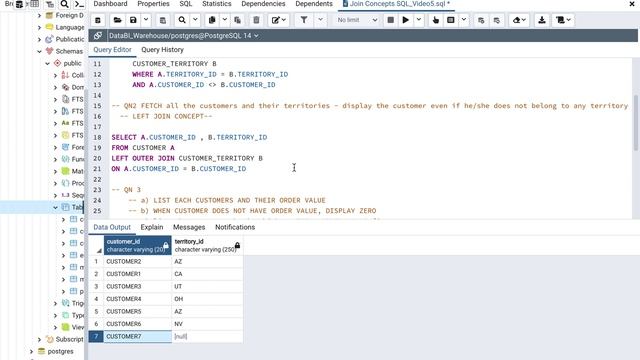Select the Join Concepts SQL_Video5.sql tab

coord(396,4)
